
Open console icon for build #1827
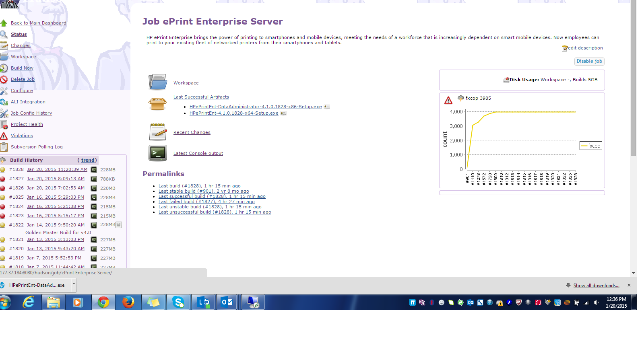[94, 179]
